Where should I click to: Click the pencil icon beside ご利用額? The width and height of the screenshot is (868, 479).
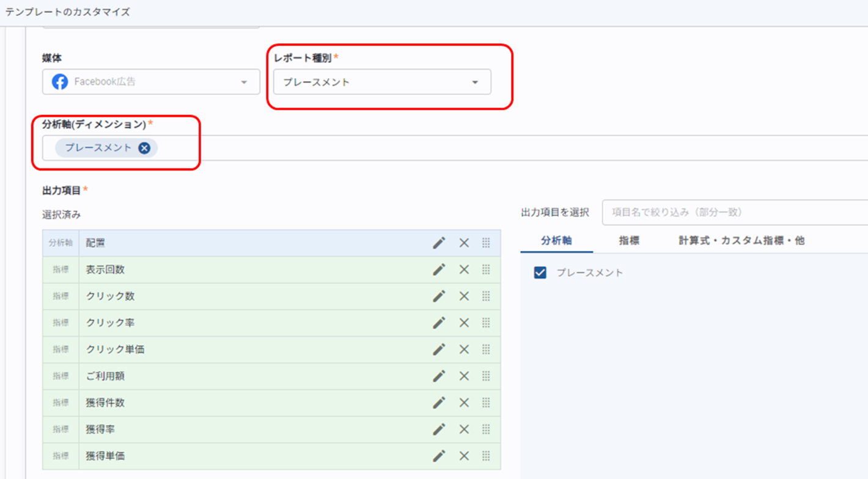(439, 376)
